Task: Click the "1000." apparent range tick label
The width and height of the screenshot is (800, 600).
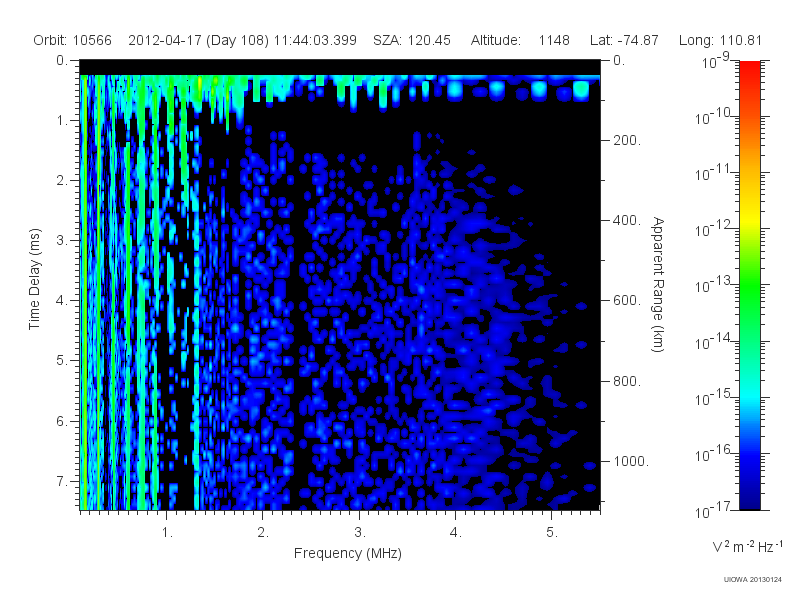Action: pos(631,461)
